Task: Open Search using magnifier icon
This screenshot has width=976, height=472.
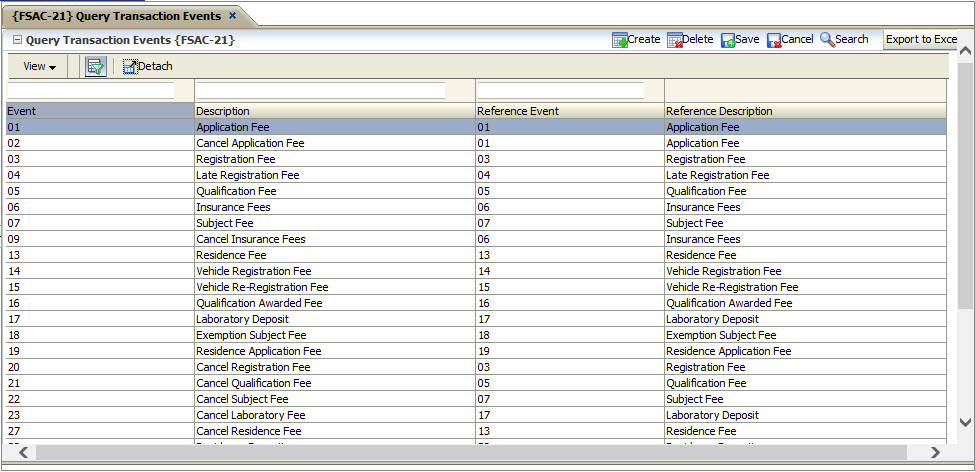Action: click(x=827, y=40)
